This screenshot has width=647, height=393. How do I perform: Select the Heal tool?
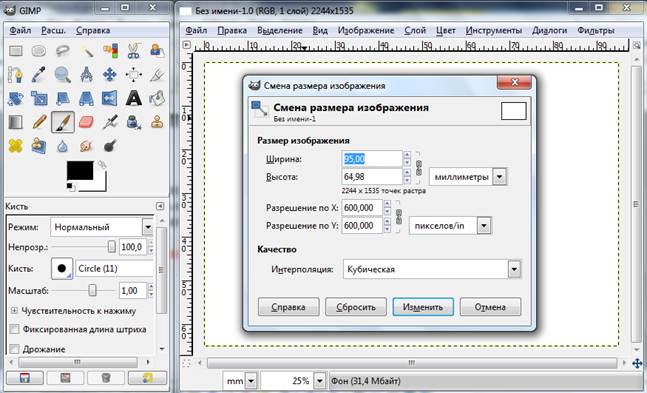pos(16,146)
